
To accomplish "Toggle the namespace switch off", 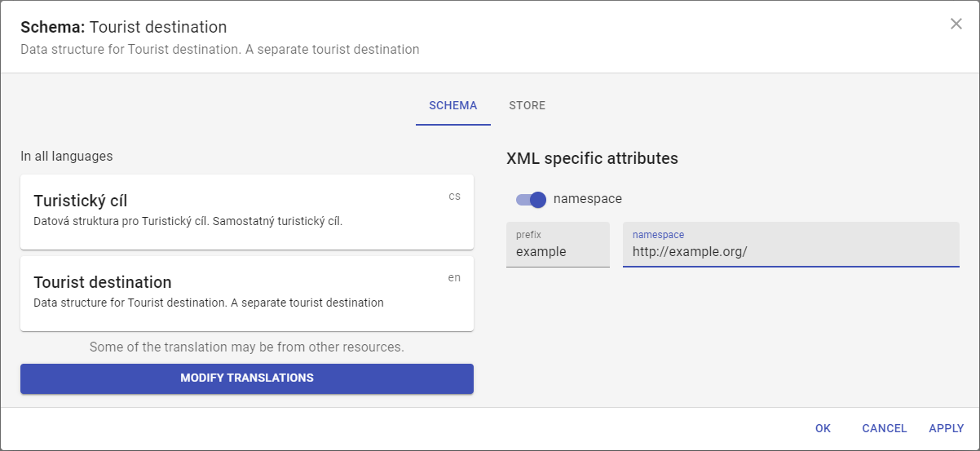I will click(x=531, y=199).
